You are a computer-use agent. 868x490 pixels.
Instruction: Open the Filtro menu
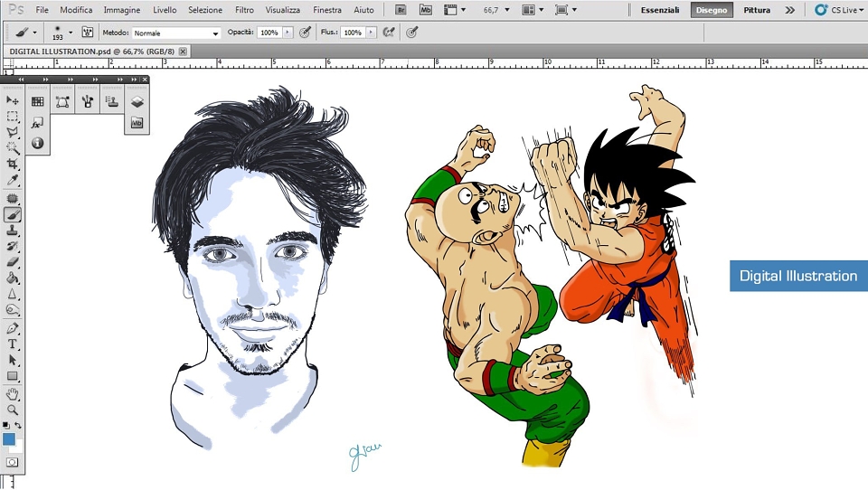(x=244, y=10)
